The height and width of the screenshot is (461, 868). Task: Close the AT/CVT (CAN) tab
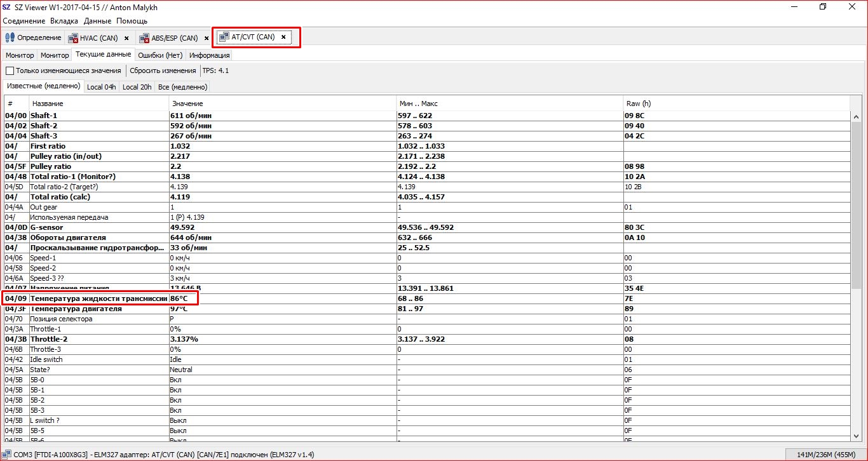point(283,37)
